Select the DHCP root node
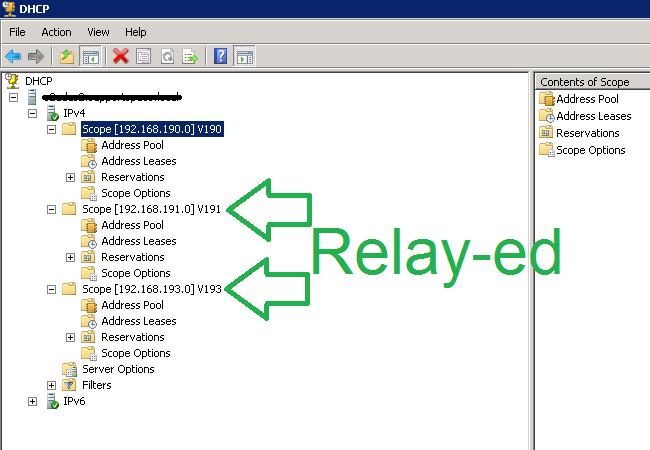 click(x=39, y=81)
